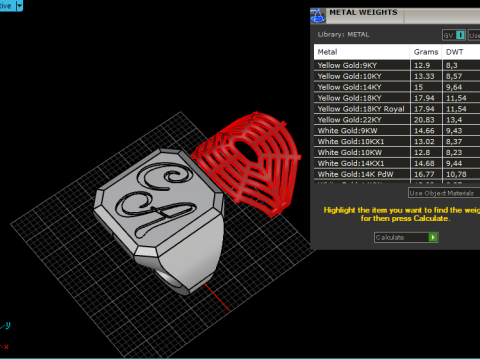The image size is (480, 360).
Task: Select the Yellow Gold:18KY row
Action: point(397,98)
